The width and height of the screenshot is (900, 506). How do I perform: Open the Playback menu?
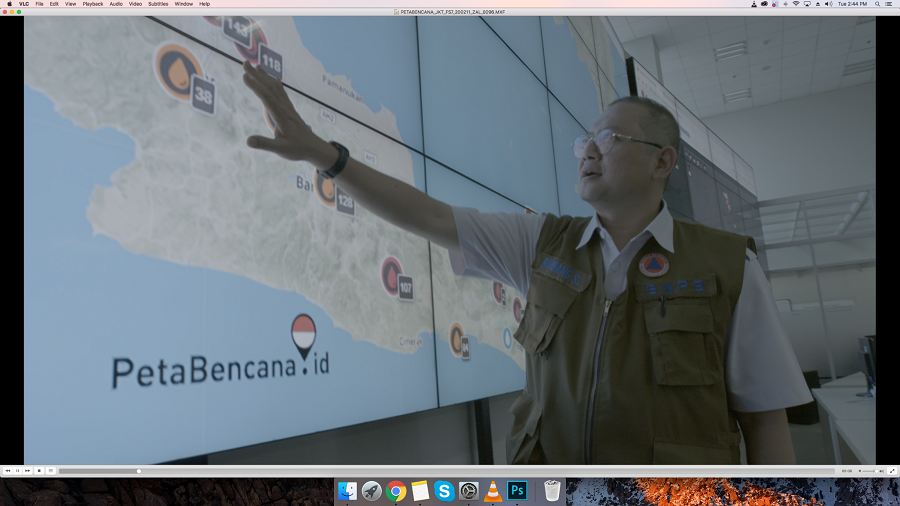(x=92, y=4)
